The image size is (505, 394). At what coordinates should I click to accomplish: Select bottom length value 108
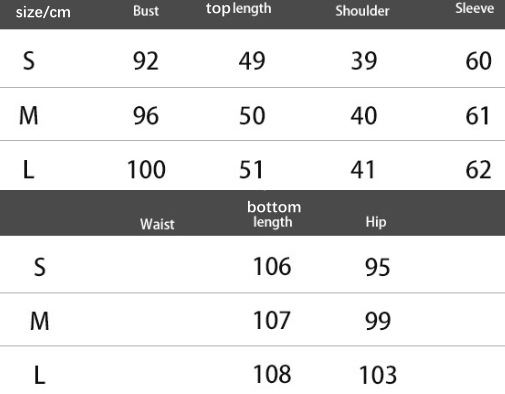pyautogui.click(x=272, y=374)
